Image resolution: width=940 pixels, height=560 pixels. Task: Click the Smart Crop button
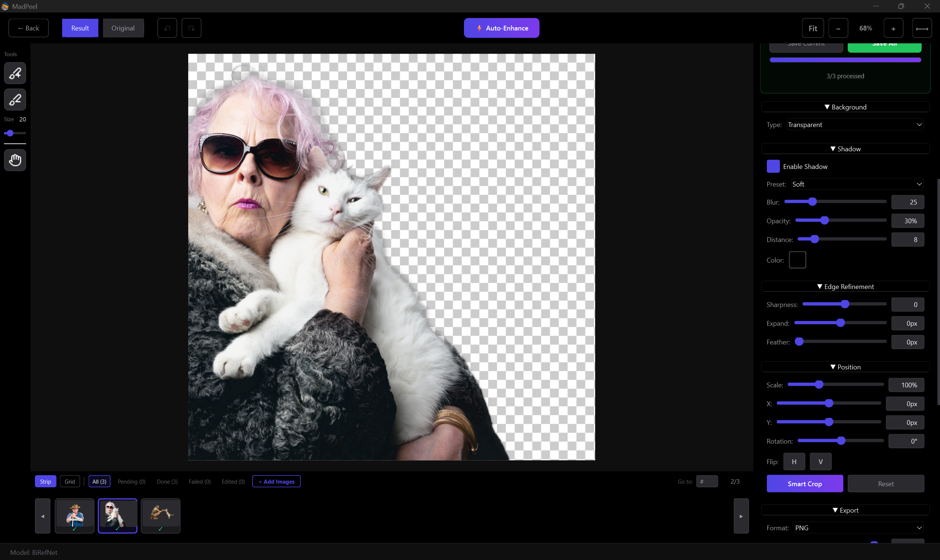point(804,483)
